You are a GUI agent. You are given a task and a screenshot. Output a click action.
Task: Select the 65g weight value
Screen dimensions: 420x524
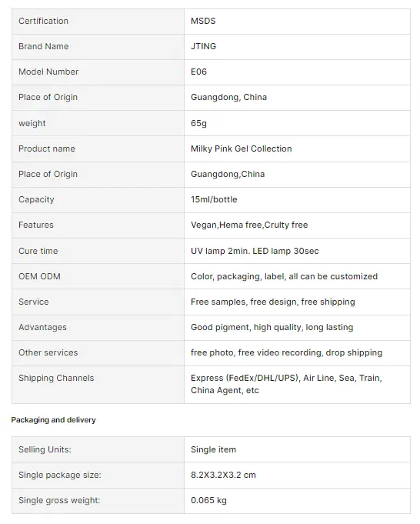pyautogui.click(x=198, y=123)
